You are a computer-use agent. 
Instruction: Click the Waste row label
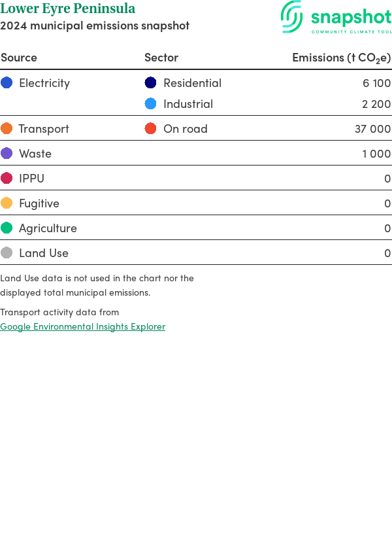[x=35, y=154]
